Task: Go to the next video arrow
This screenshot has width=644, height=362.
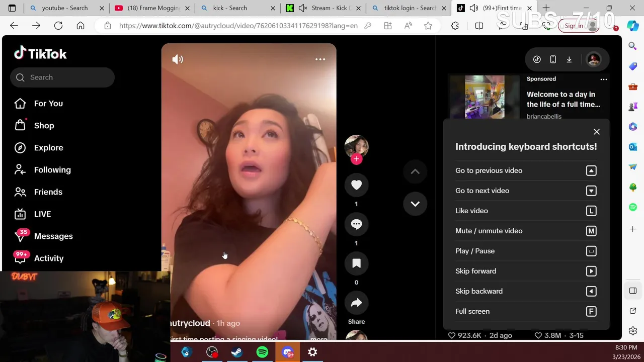Action: click(x=415, y=204)
